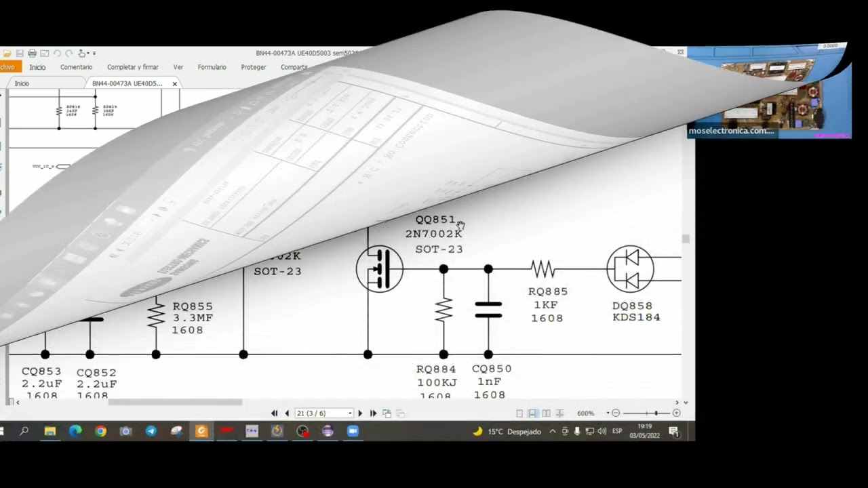Switch to the Inicio ribbon tab
This screenshot has width=868, height=488.
tap(37, 67)
